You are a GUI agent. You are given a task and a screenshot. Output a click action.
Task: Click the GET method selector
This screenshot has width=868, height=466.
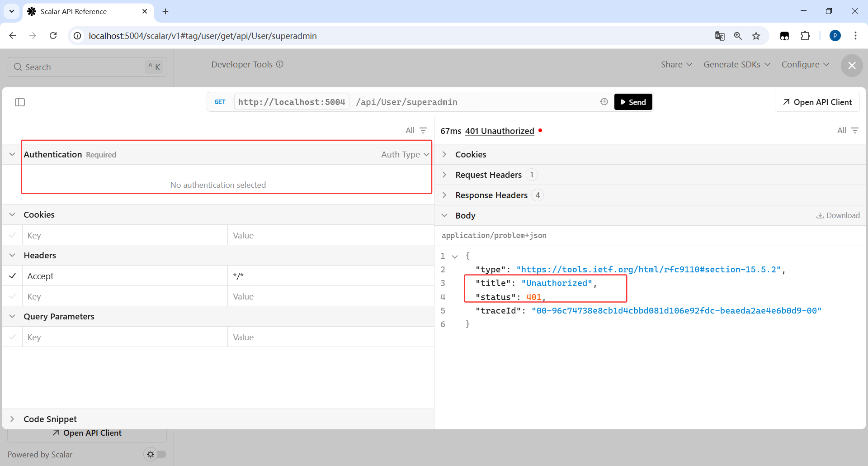click(220, 102)
